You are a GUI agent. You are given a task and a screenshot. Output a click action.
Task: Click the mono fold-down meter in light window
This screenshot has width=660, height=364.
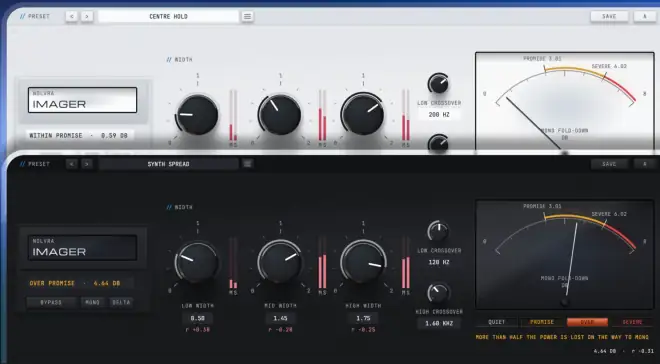(564, 101)
